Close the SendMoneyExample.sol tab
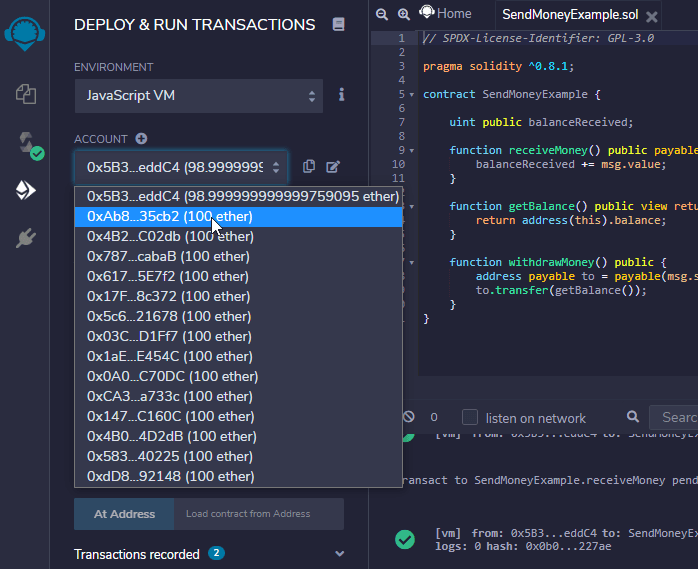The height and width of the screenshot is (569, 698). [652, 17]
